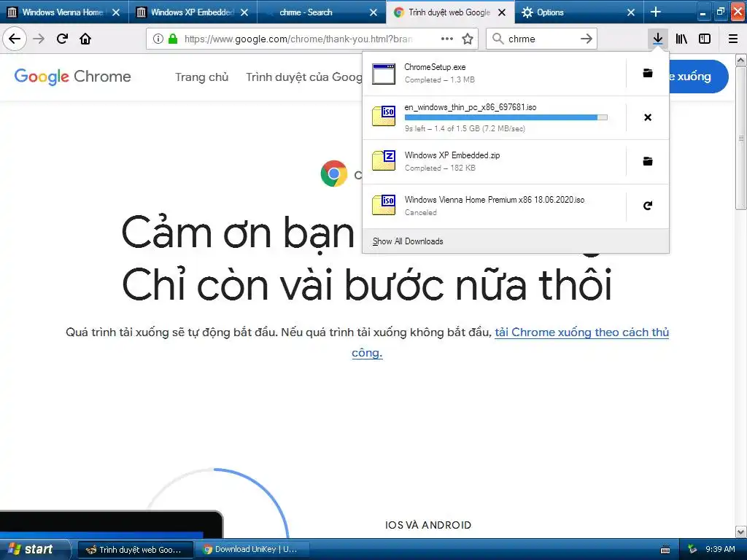Close the chrme - Search tab
The height and width of the screenshot is (560, 747).
[x=373, y=12]
